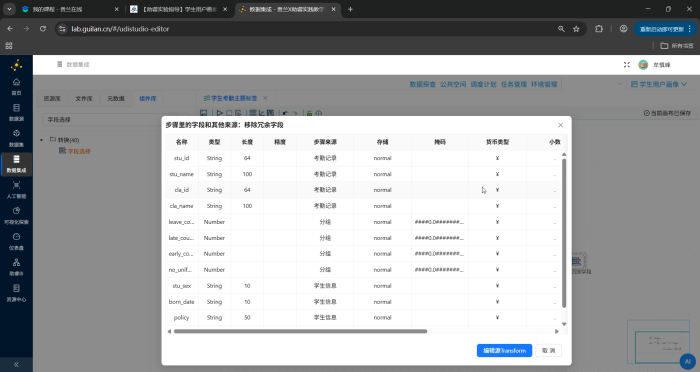Switch to 文件库 tab

84,98
